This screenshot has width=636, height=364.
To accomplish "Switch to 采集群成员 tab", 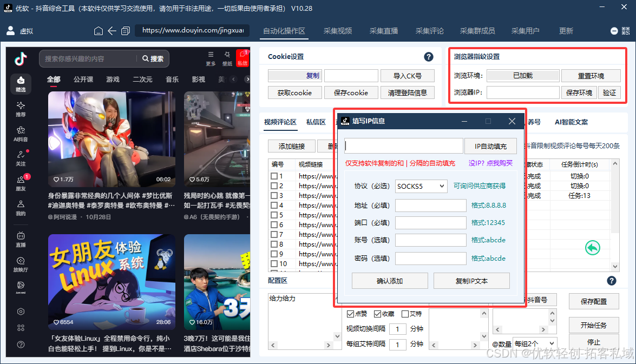I will [477, 31].
